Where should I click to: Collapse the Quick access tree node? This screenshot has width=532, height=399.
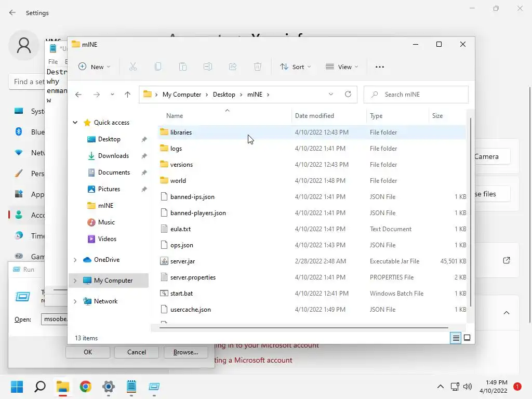[x=75, y=122]
